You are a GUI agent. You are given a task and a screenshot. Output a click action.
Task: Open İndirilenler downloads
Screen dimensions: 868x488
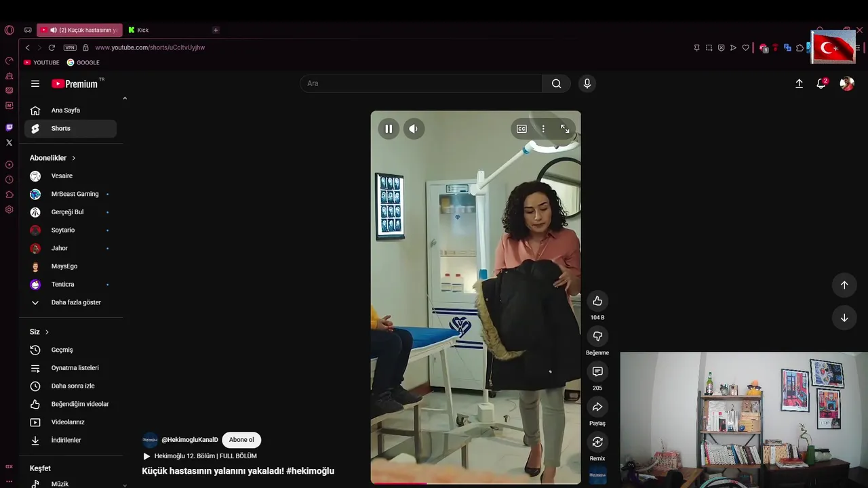click(x=71, y=440)
